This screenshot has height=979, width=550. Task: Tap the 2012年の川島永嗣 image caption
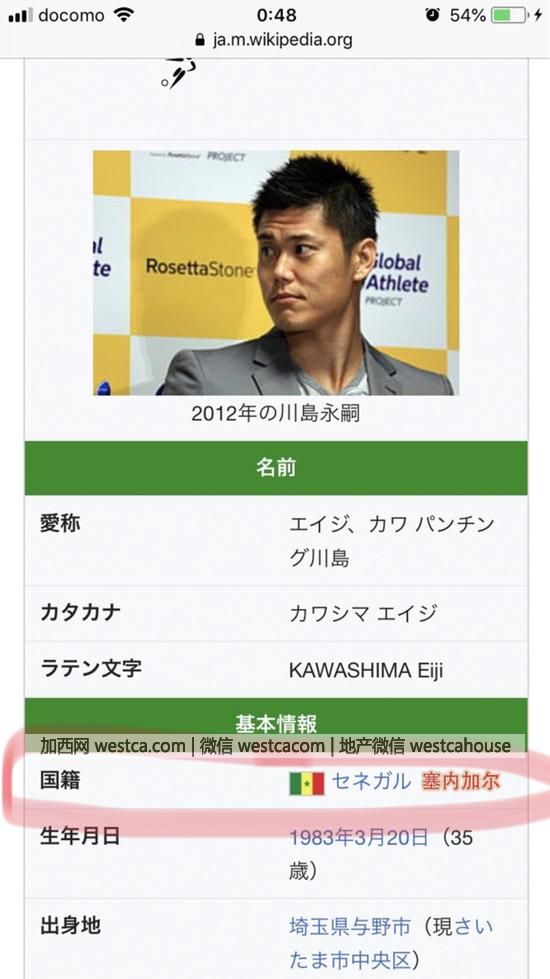pos(275,413)
